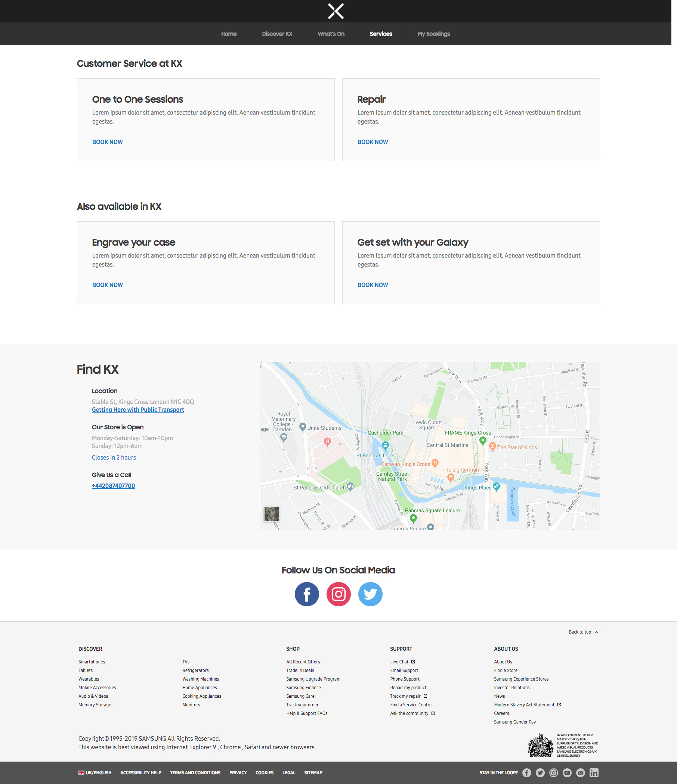This screenshot has height=784, width=677.
Task: Open the large Instagram social icon
Action: coord(338,594)
